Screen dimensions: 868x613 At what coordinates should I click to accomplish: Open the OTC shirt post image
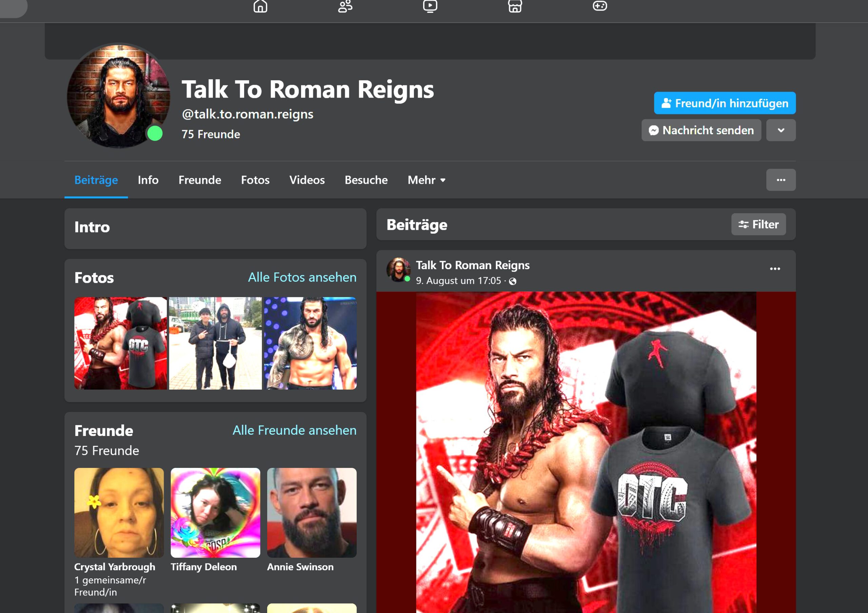pyautogui.click(x=586, y=452)
